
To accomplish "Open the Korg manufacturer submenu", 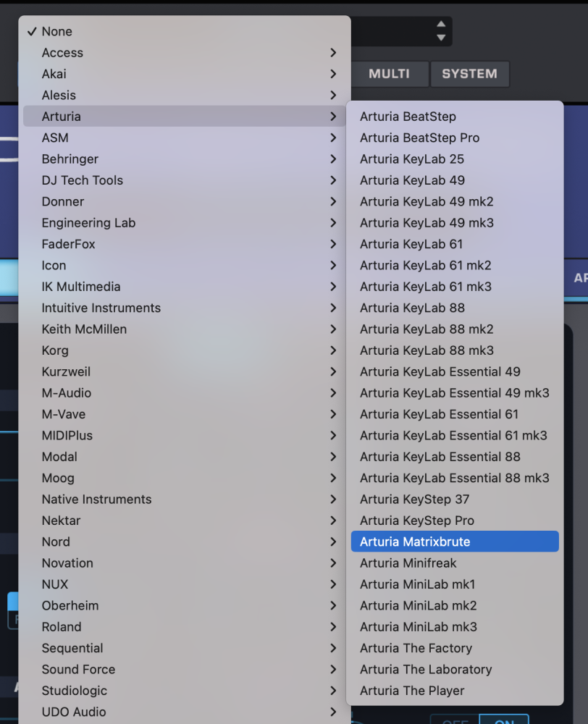I will pyautogui.click(x=185, y=350).
